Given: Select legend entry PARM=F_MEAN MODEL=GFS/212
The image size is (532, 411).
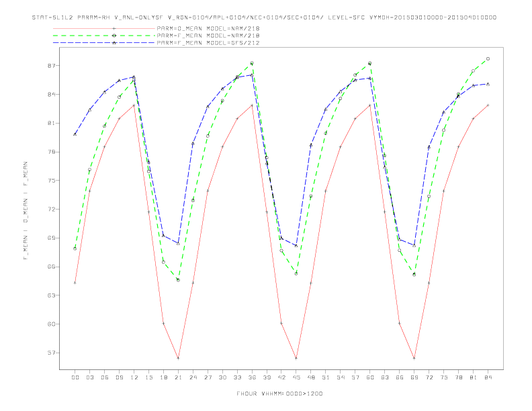Looking at the screenshot, I should click(208, 43).
